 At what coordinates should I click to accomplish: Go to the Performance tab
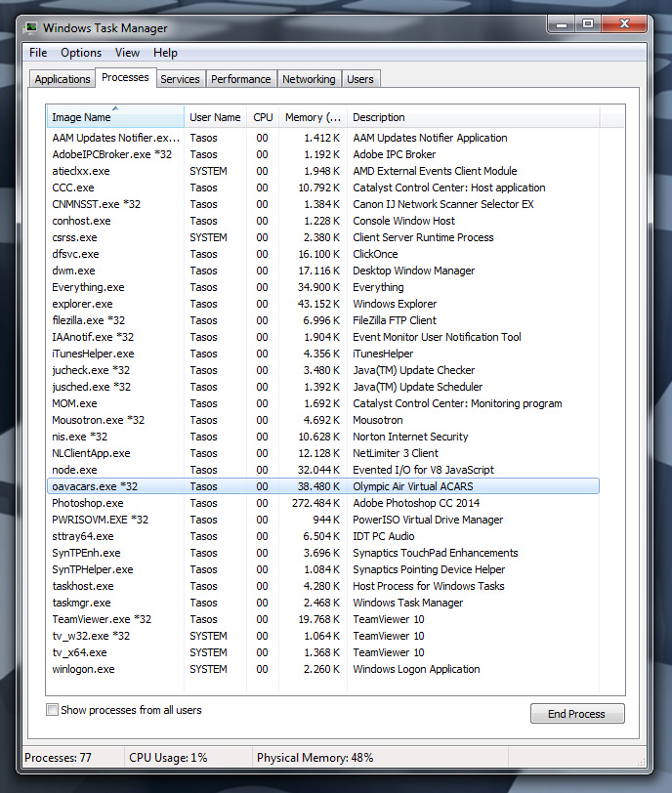click(240, 79)
